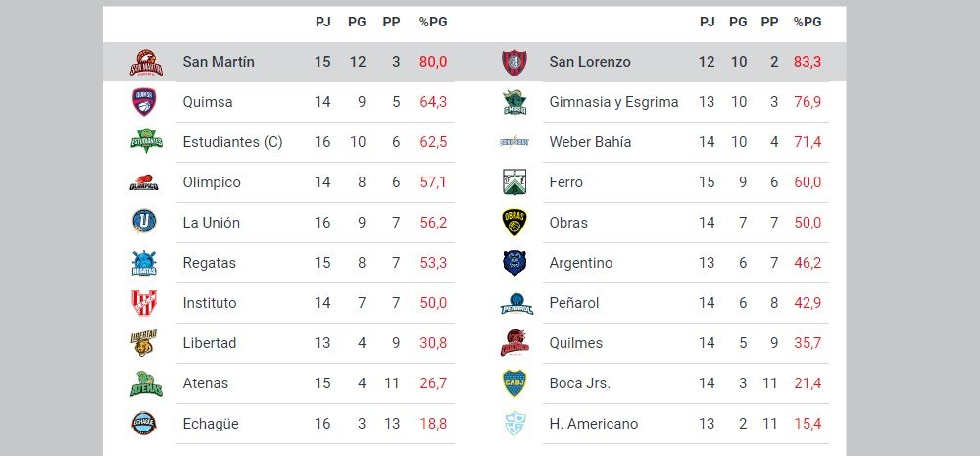Viewport: 980px width, 456px height.
Task: Click the La Unión team name
Action: (211, 223)
